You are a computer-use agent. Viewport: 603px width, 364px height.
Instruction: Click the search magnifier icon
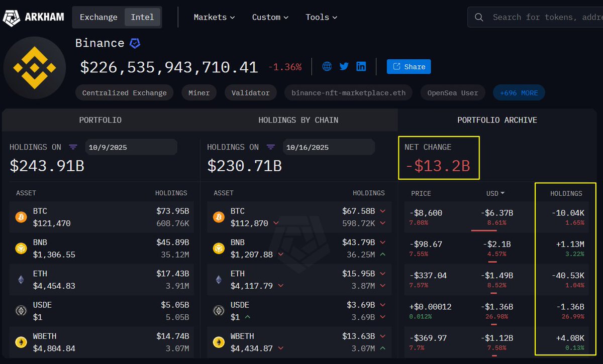tap(479, 17)
